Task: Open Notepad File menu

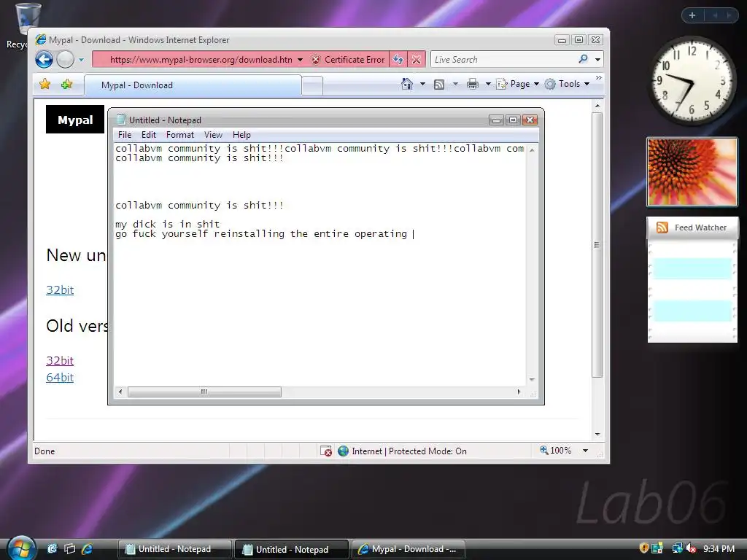Action: (x=124, y=135)
